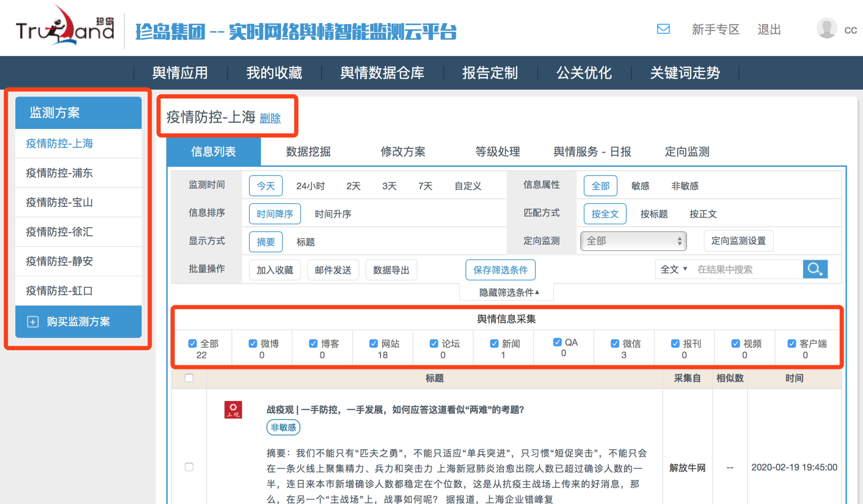Expand the 全文 search scope dropdown
The width and height of the screenshot is (863, 504).
click(673, 269)
